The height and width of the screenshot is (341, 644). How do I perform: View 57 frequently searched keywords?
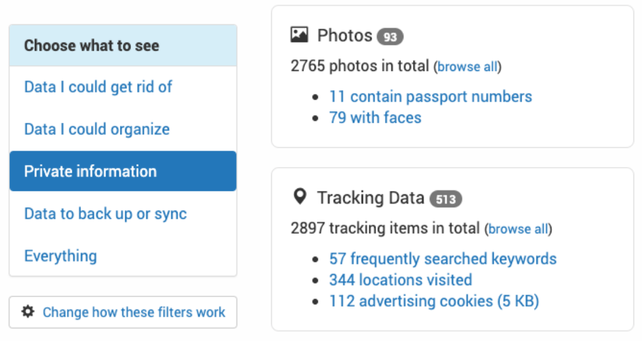[443, 258]
